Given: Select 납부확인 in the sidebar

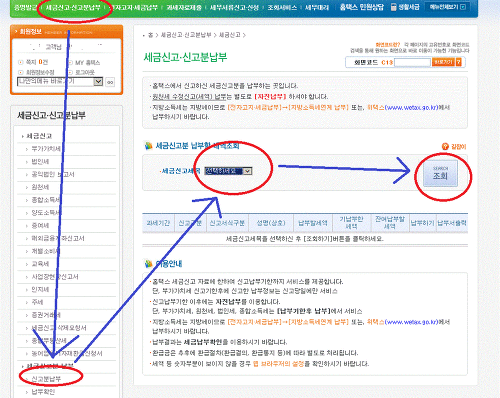Looking at the screenshot, I should coord(43,392).
